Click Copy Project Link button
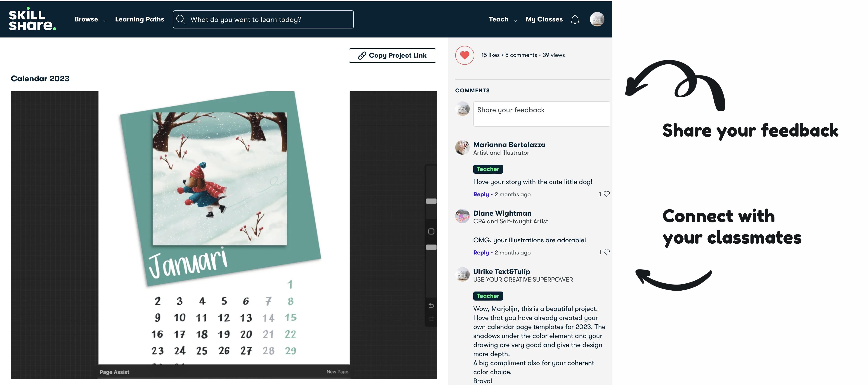The width and height of the screenshot is (868, 385). tap(392, 56)
